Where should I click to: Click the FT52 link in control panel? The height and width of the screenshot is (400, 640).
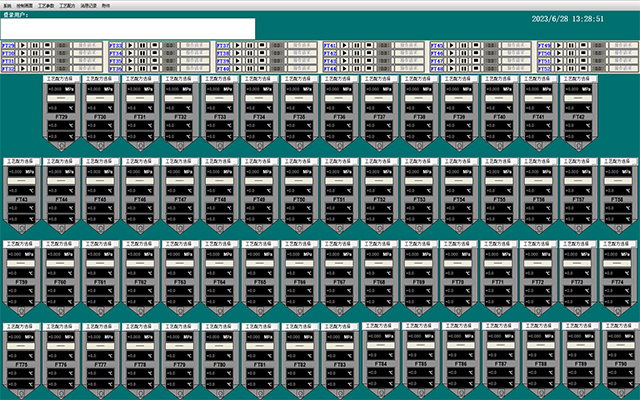544,67
